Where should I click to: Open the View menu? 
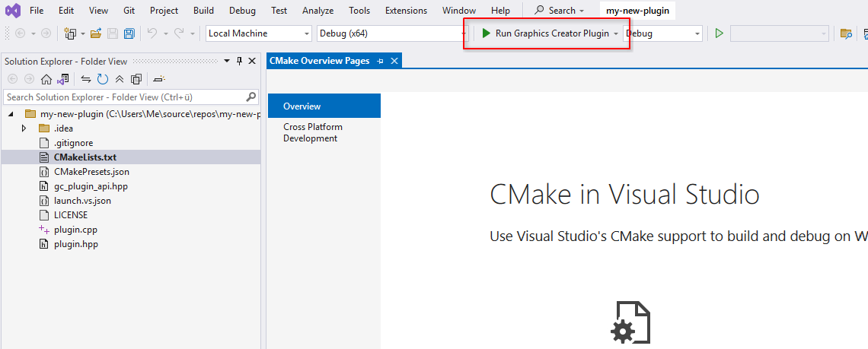point(98,11)
